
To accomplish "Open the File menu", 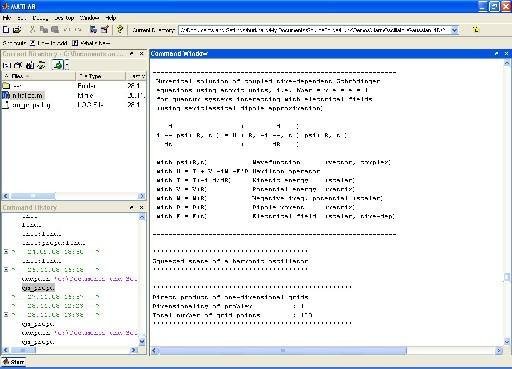I will [x=7, y=18].
